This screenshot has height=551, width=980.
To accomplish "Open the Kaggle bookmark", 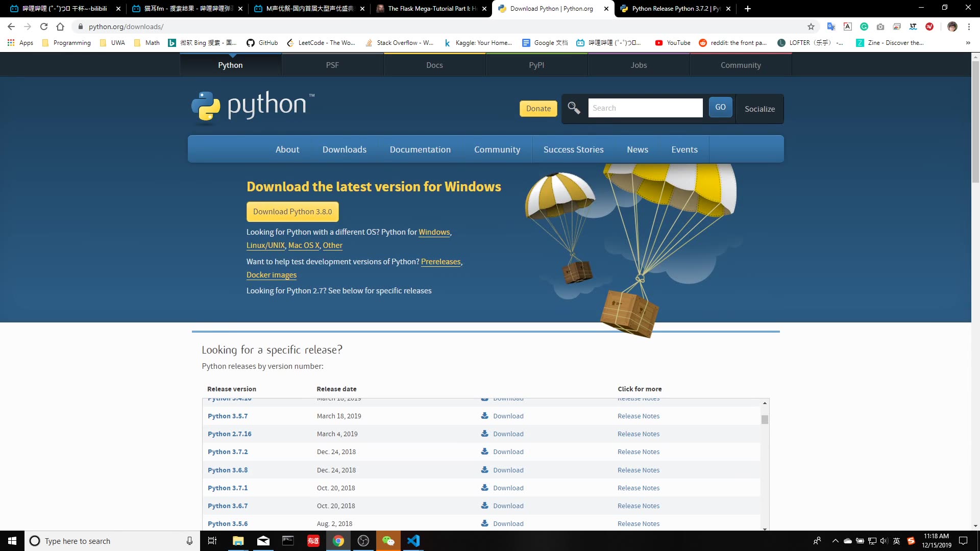I will tap(478, 43).
